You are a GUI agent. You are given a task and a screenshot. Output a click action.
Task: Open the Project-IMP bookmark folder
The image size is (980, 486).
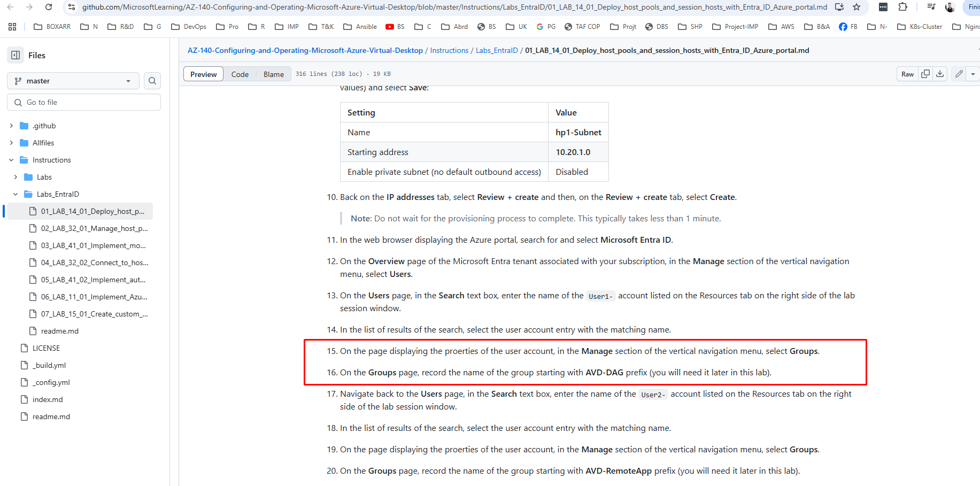click(x=735, y=27)
